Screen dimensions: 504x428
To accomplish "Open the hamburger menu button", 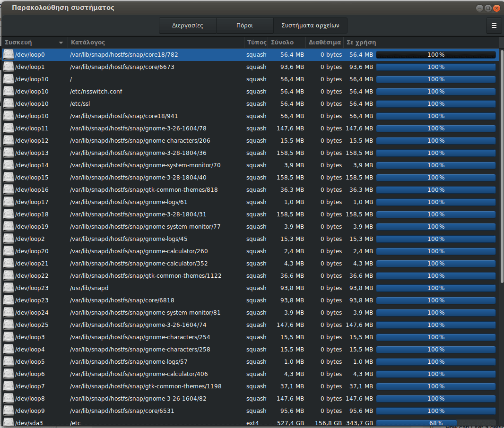I will click(x=494, y=26).
